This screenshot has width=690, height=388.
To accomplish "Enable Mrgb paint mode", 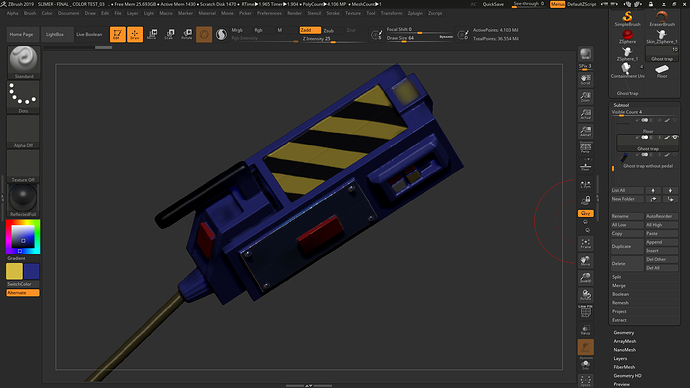I will [x=241, y=30].
